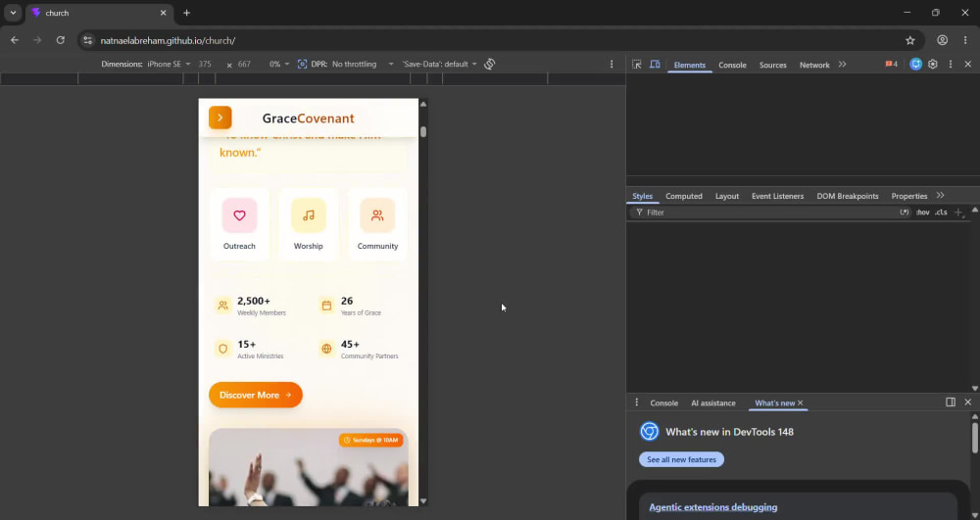Viewport: 980px width, 520px height.
Task: Open the Network panel tab
Action: point(814,65)
